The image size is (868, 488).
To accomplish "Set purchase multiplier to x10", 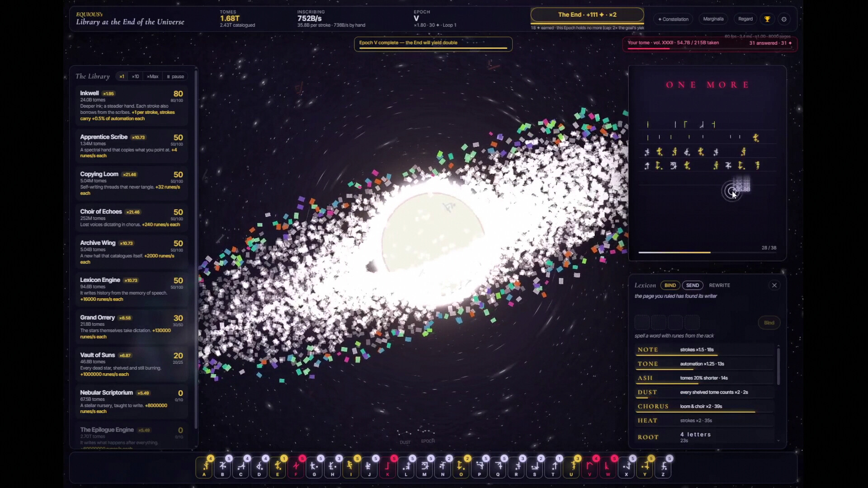I will pyautogui.click(x=135, y=76).
